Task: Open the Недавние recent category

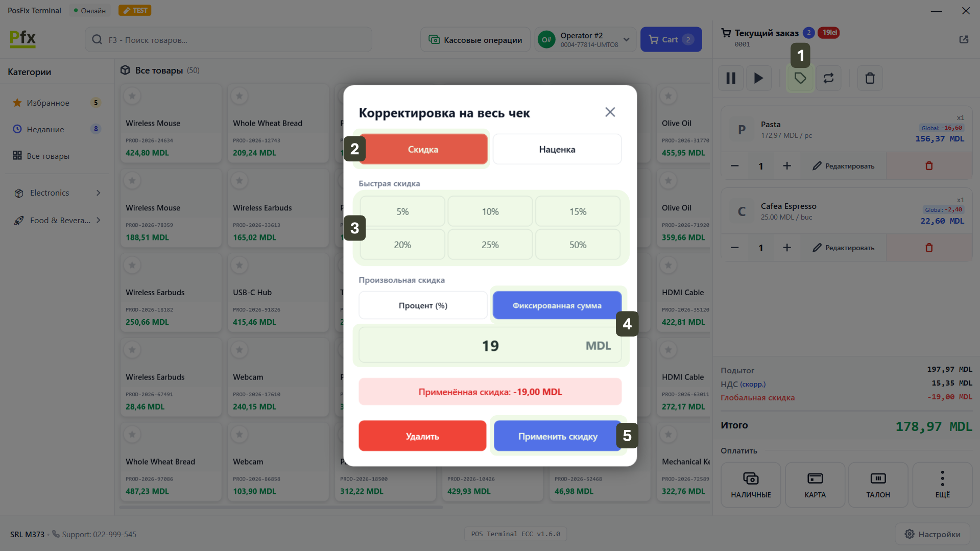Action: coord(45,130)
